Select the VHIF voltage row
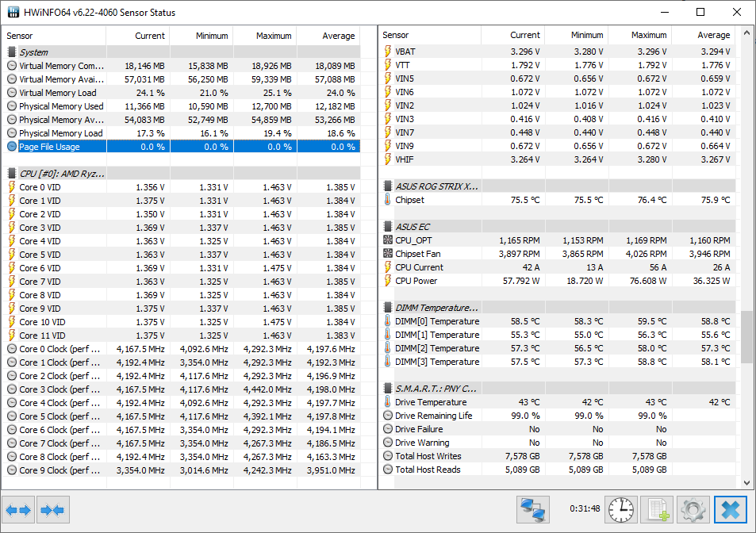This screenshot has width=756, height=533. 558,159
